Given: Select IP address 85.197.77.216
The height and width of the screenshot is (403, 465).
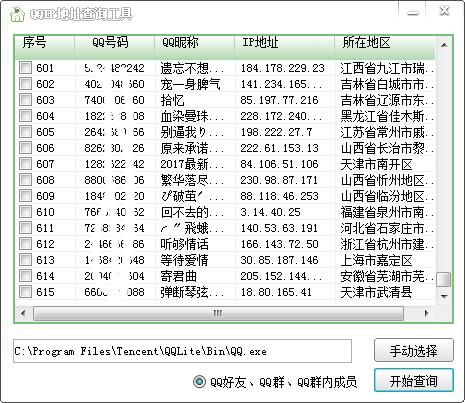Looking at the screenshot, I should click(279, 100).
